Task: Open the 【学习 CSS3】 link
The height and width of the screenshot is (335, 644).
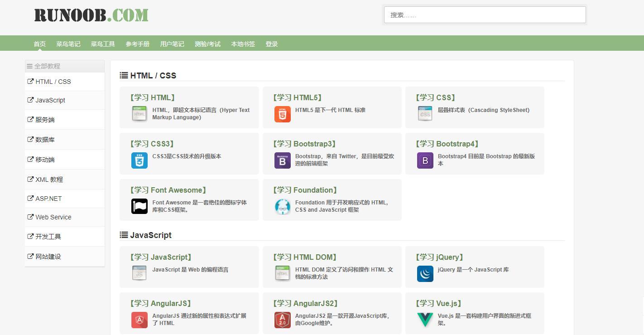Action: [152, 144]
